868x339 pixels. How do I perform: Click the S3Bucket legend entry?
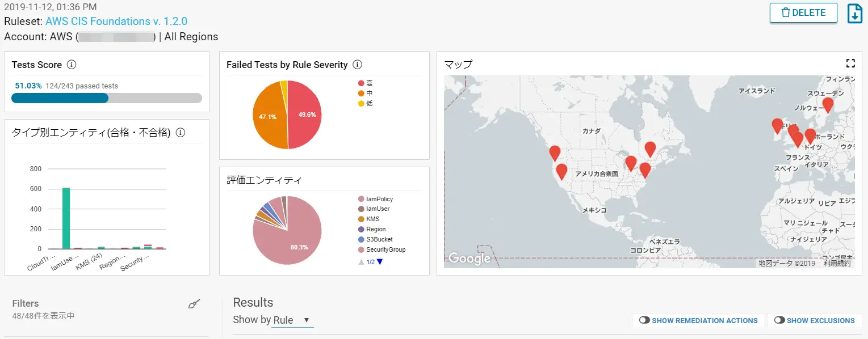coord(375,239)
